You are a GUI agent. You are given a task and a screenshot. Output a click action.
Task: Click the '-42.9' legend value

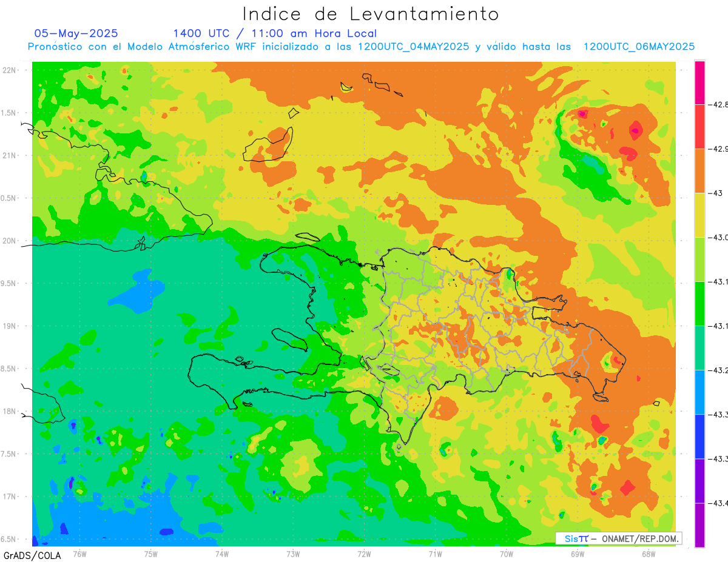point(720,149)
